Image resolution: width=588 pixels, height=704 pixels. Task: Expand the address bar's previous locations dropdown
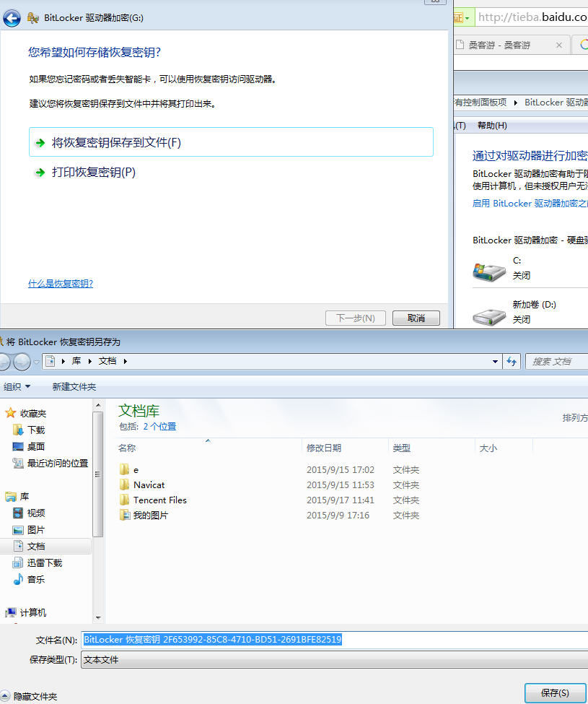pyautogui.click(x=495, y=362)
